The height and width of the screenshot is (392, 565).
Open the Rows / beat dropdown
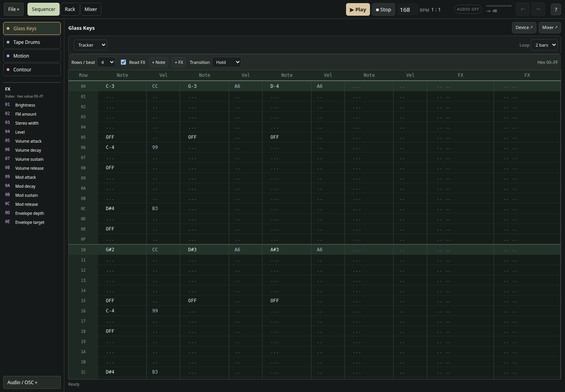tap(106, 62)
